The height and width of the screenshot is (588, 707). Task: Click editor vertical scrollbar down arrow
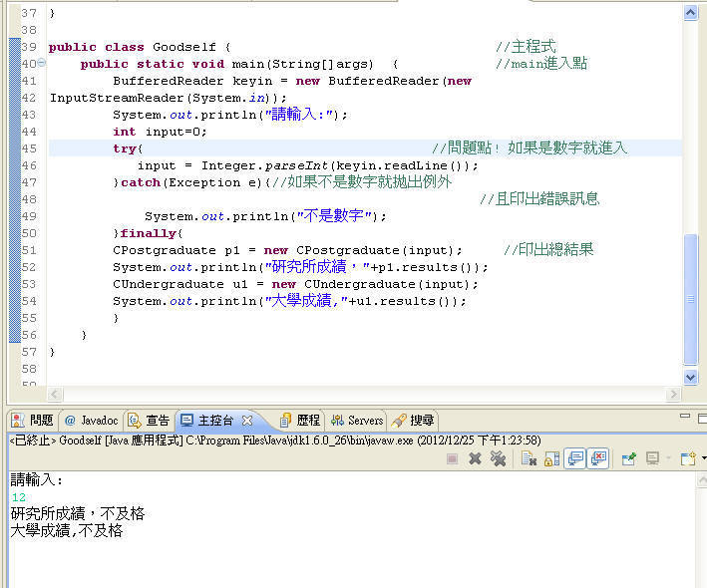click(690, 377)
